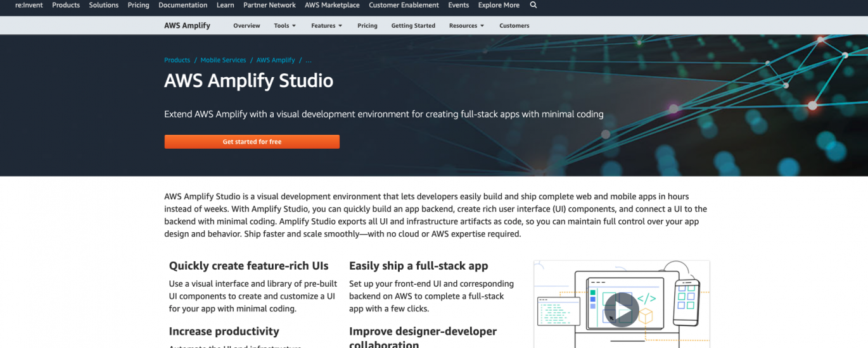Open the Explore More menu
The width and height of the screenshot is (868, 348).
(x=499, y=5)
